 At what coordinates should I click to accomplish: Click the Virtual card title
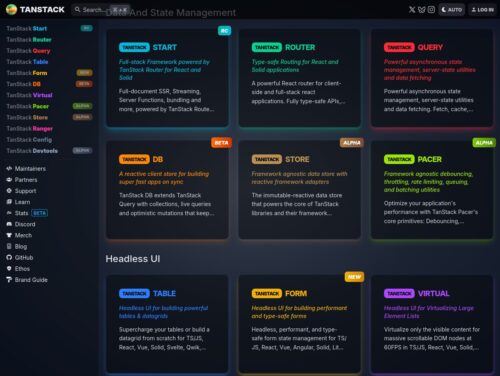(417, 293)
